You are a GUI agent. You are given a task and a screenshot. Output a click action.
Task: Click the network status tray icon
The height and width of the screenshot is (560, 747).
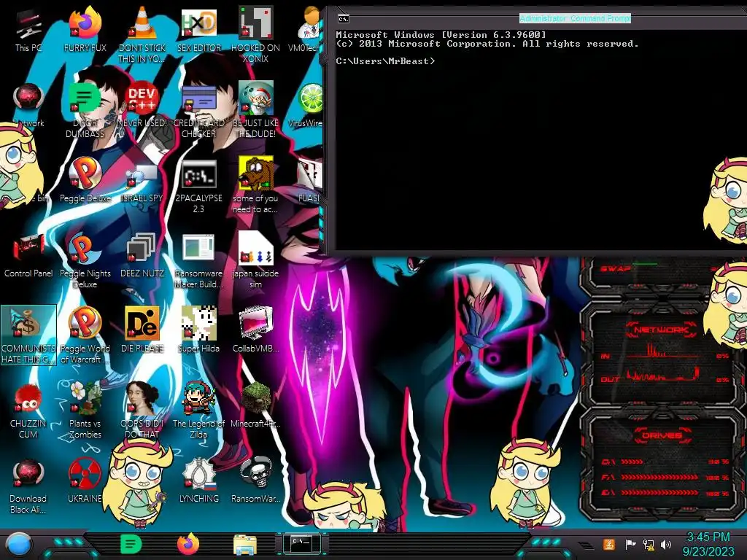coord(649,544)
